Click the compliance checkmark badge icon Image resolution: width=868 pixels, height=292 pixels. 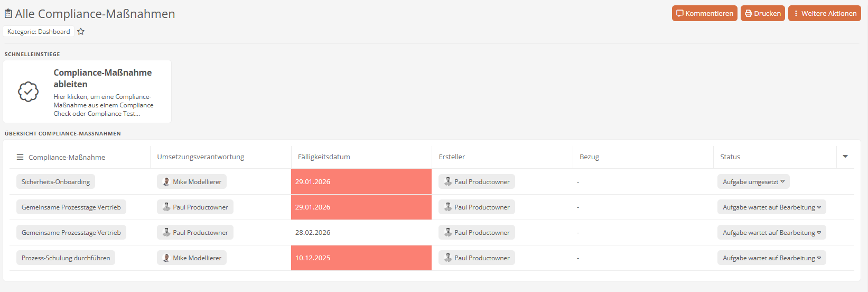[x=29, y=92]
